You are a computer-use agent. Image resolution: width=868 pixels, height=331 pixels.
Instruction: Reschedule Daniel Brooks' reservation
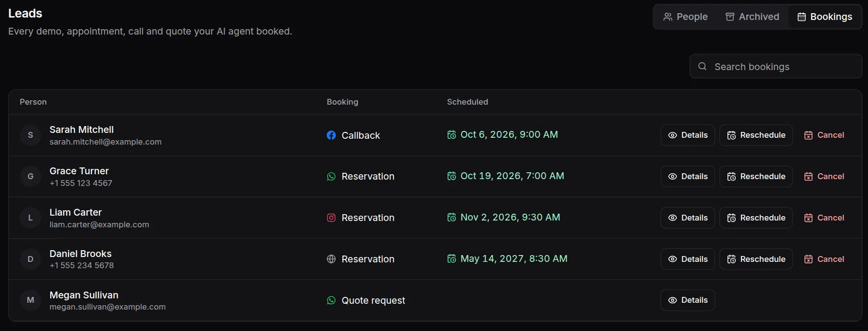756,259
